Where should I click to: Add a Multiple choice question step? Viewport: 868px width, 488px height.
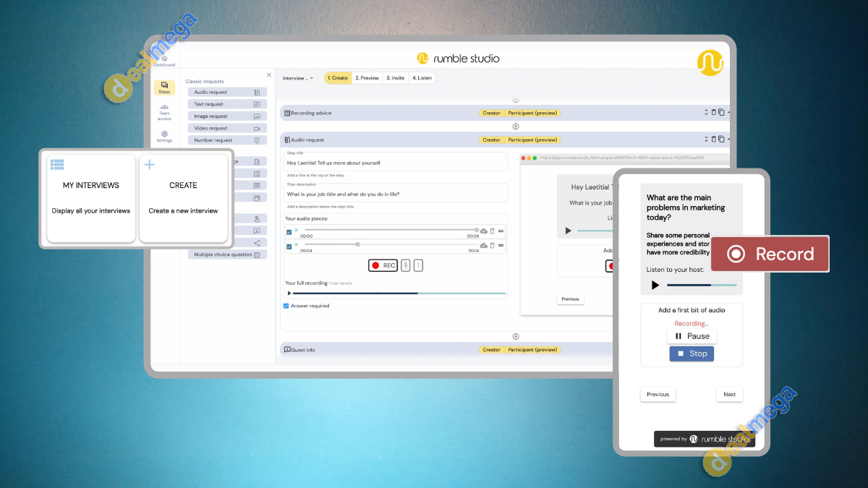[227, 254]
